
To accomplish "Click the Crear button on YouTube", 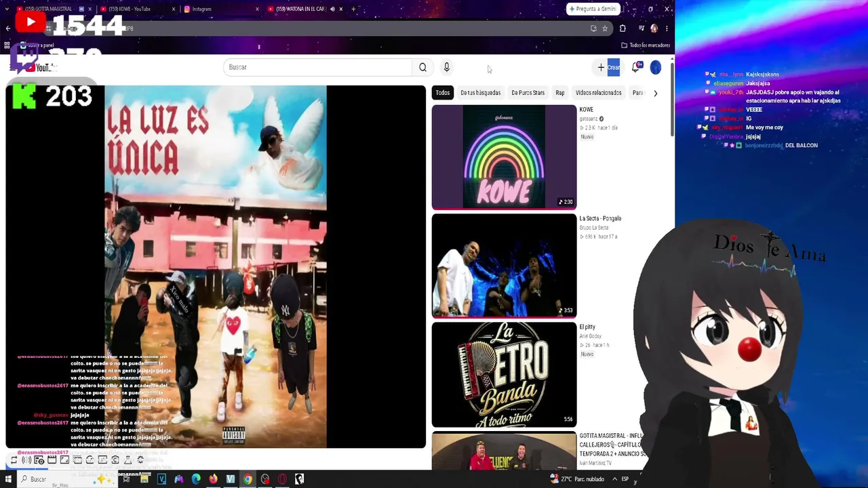I will [x=608, y=67].
